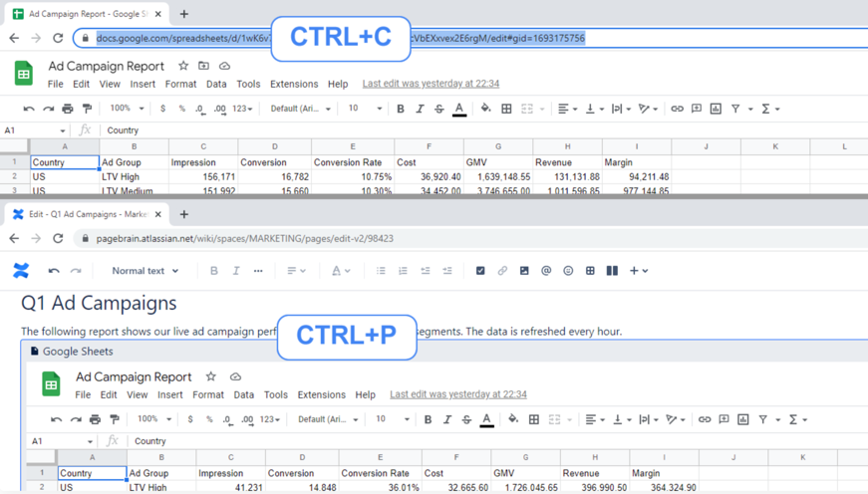Format as percent in the upper Sheets toolbar
This screenshot has height=494, width=868.
click(x=181, y=109)
